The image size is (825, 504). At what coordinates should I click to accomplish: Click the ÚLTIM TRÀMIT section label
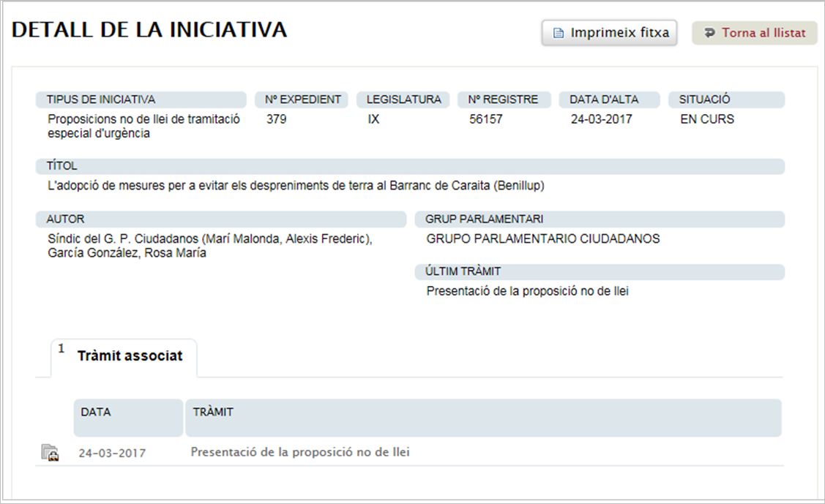pyautogui.click(x=463, y=271)
